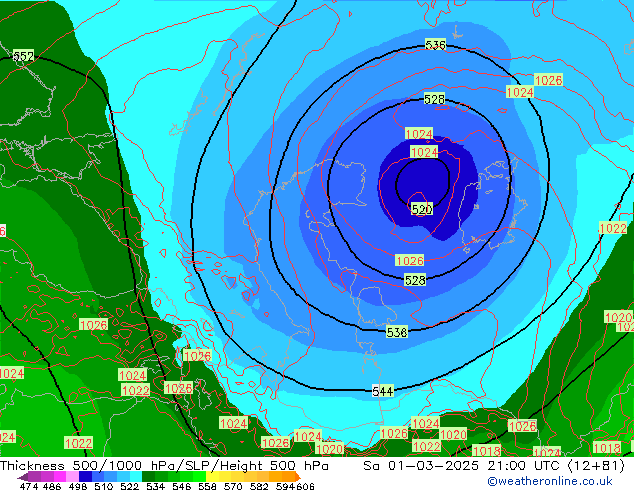The width and height of the screenshot is (634, 490).
Task: Click the 1026 pressure label in the top-right
Action: [x=548, y=80]
